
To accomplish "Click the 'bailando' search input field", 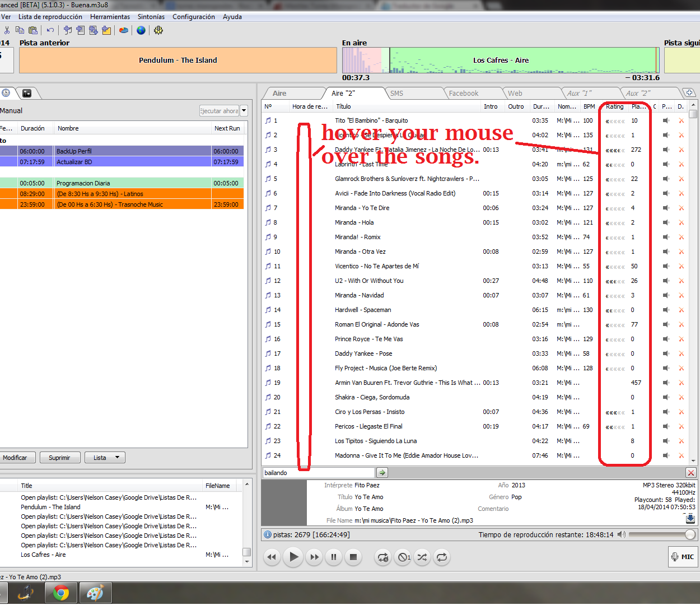I will [x=319, y=473].
